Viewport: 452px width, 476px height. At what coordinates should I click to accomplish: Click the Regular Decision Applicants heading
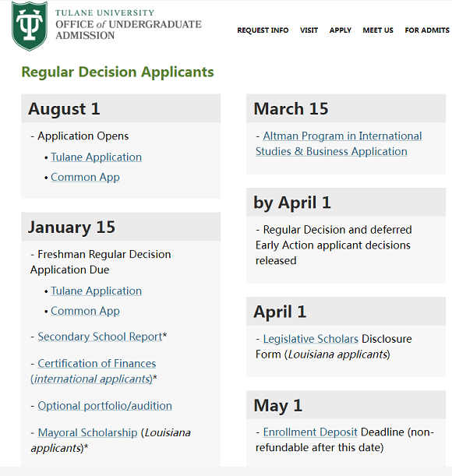click(118, 72)
